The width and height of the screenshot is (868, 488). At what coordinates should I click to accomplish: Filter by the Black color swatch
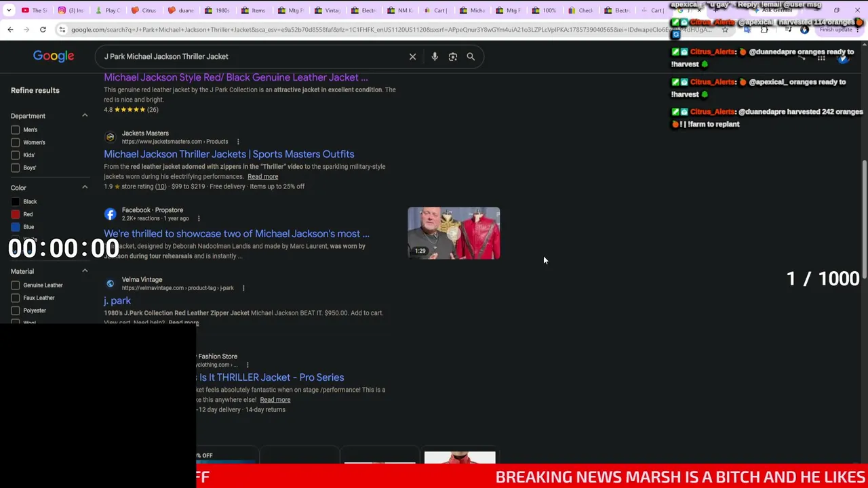click(x=16, y=201)
